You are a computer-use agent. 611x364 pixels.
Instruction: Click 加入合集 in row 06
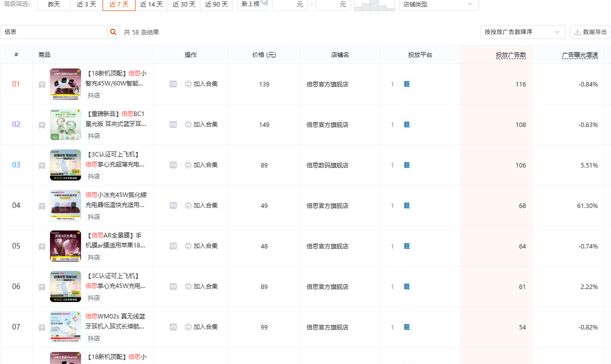pyautogui.click(x=201, y=286)
